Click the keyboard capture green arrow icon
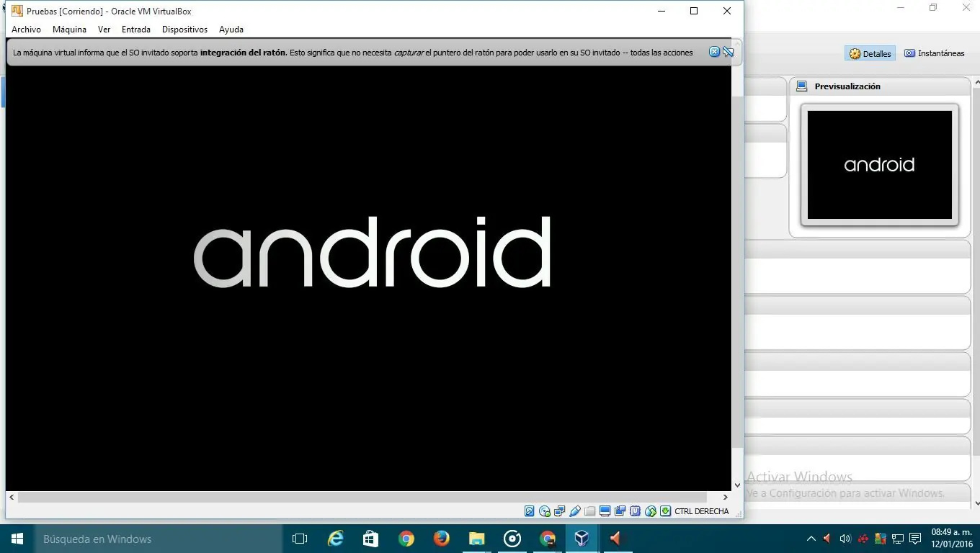Screen dimensions: 980x553 666,511
